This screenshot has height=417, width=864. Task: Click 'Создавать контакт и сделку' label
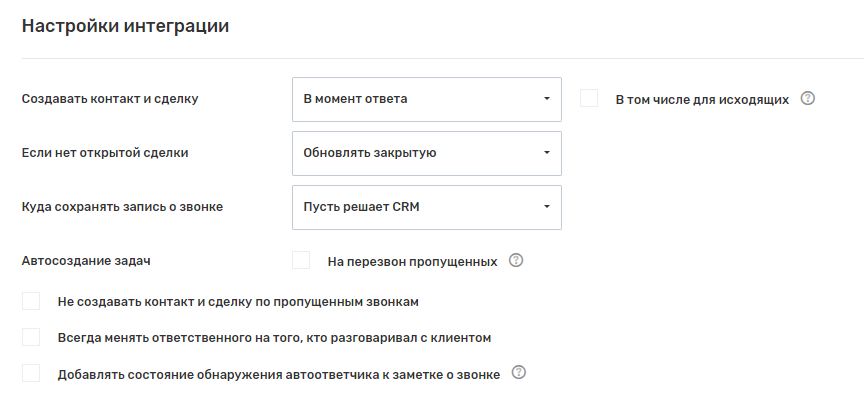(110, 99)
